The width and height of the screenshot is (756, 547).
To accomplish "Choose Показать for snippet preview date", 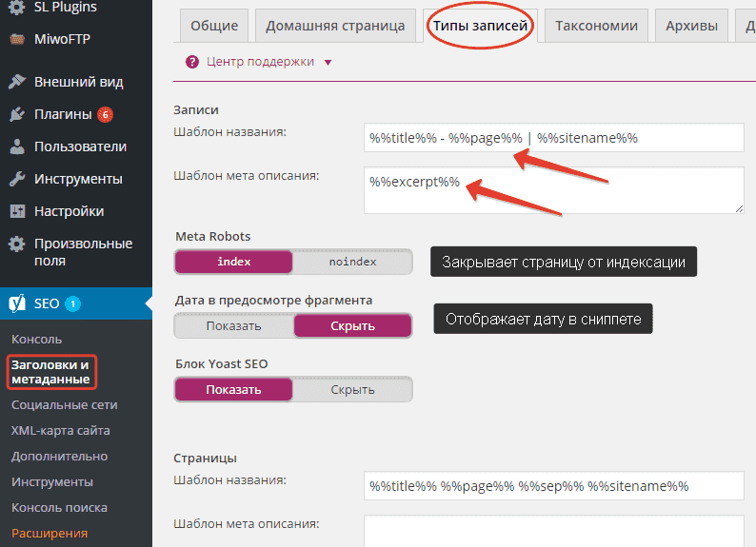I will click(234, 325).
